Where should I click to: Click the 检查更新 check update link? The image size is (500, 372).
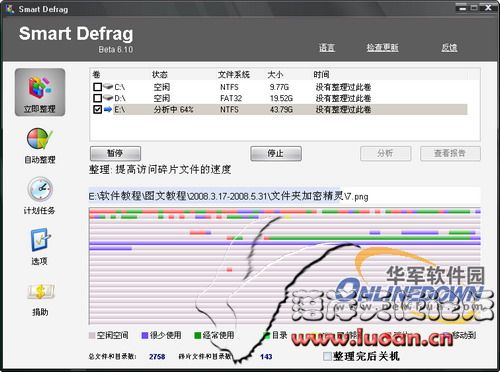click(382, 48)
